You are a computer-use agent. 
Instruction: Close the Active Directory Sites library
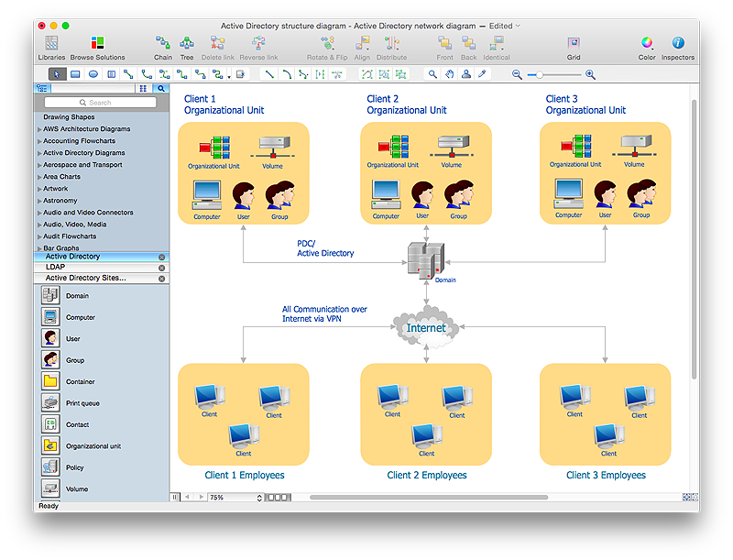point(162,279)
